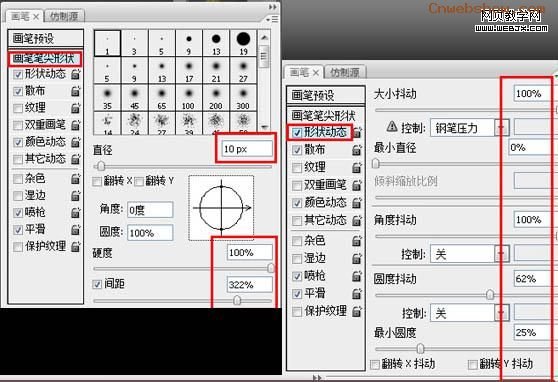Lock 散布 settings in right brush panel

pyautogui.click(x=357, y=150)
